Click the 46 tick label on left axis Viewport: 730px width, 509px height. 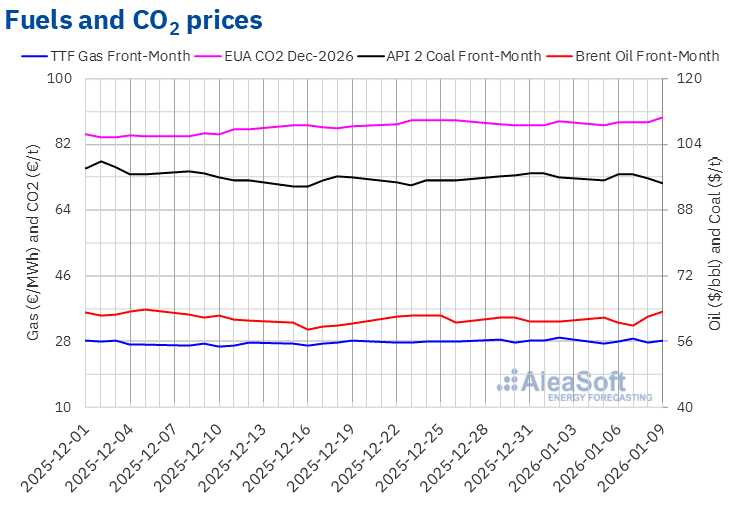click(64, 276)
